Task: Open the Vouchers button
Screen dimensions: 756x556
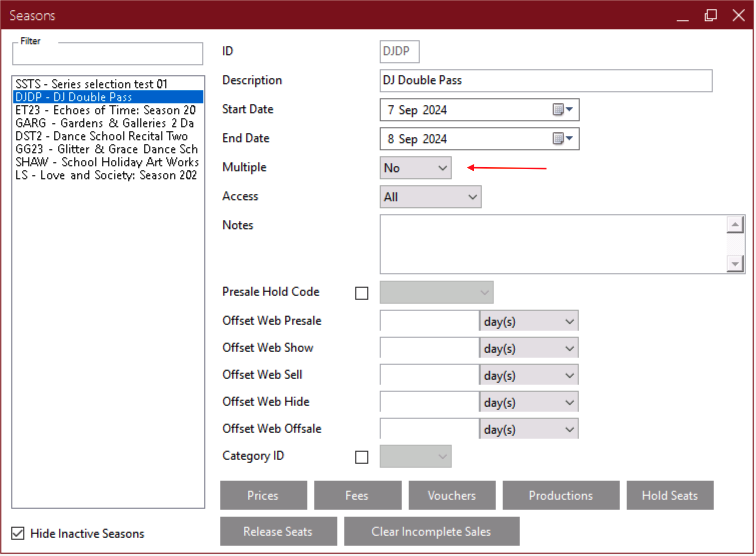Action: click(x=452, y=495)
